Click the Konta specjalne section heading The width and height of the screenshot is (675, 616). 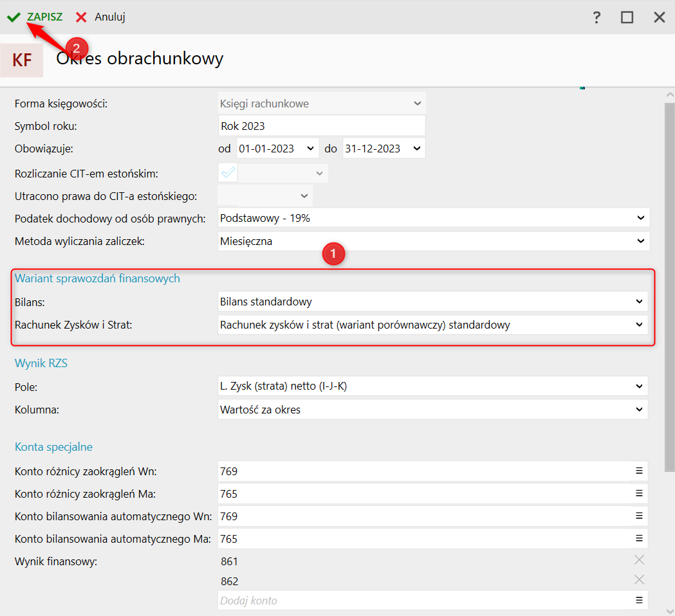(x=53, y=446)
